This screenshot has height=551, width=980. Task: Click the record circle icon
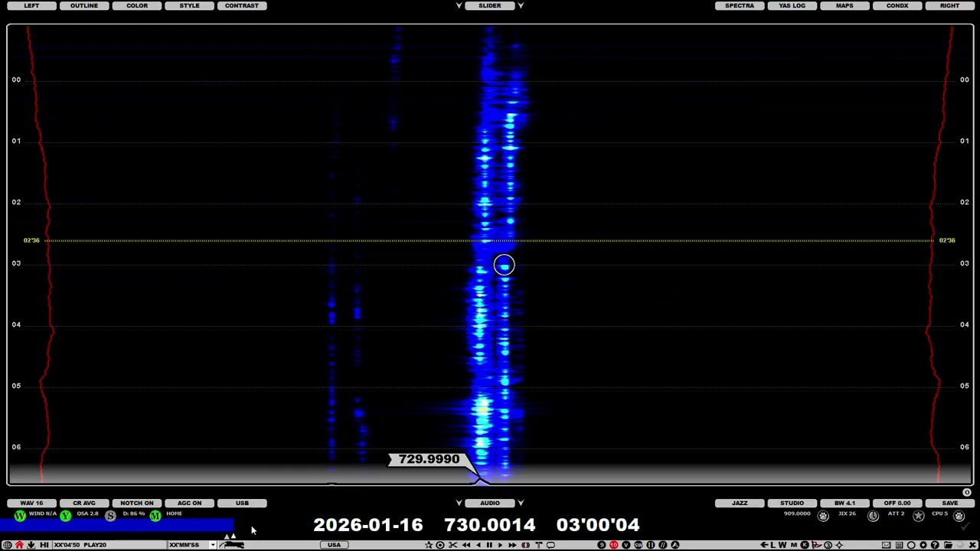[440, 545]
